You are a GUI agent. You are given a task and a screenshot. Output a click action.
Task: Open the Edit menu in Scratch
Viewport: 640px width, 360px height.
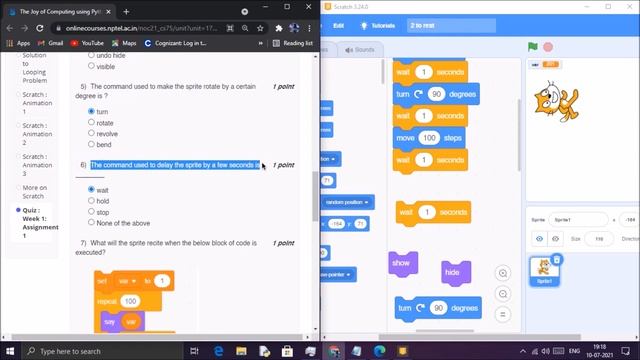(338, 26)
